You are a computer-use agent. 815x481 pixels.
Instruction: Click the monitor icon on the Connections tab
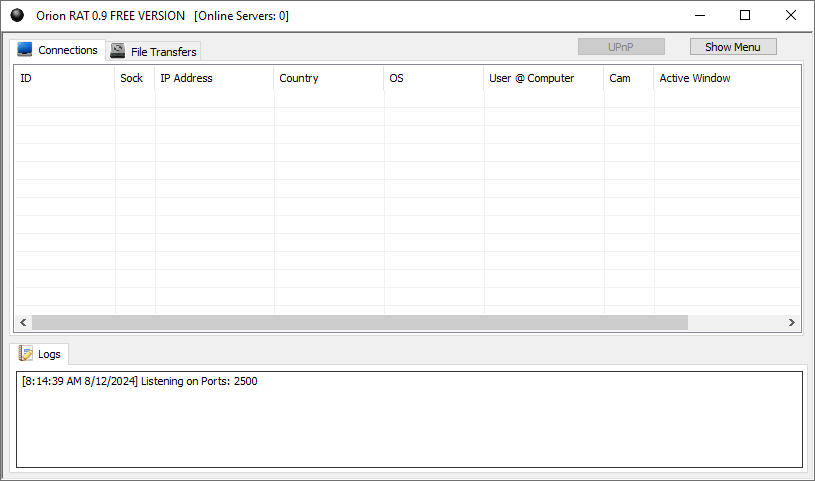(x=25, y=50)
